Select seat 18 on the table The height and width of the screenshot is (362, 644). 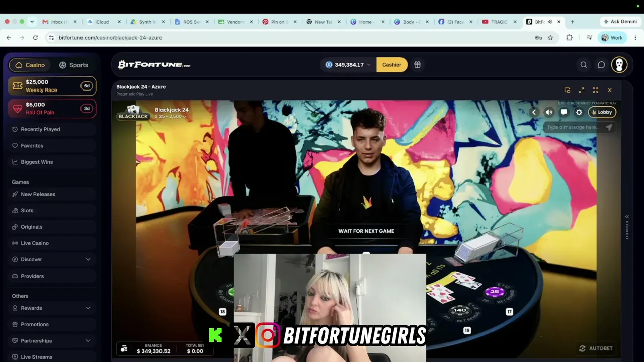pyautogui.click(x=222, y=312)
